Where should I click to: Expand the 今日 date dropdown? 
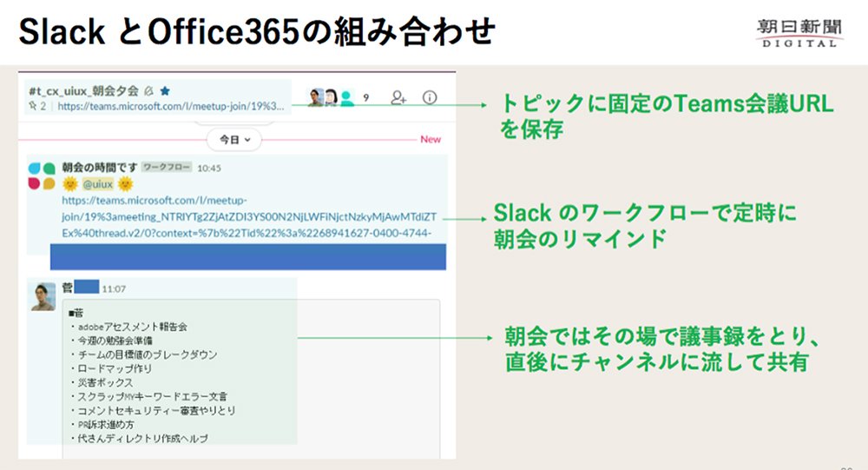[x=234, y=140]
